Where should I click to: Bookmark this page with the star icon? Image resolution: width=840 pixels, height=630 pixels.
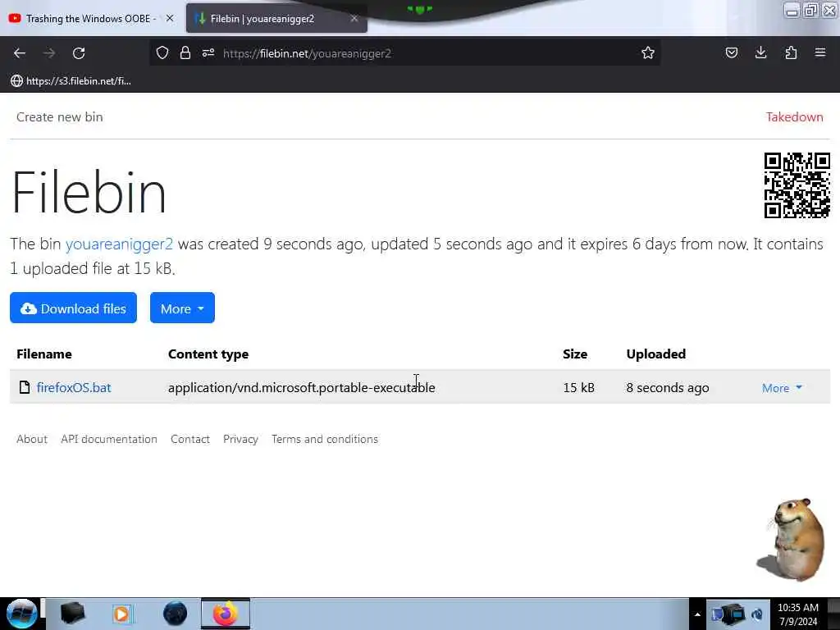648,52
